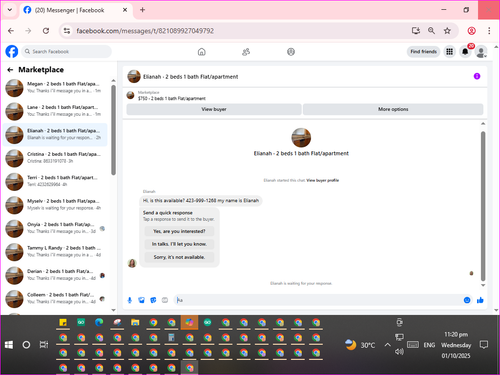Open the weather widget showing 30°C
This screenshot has height=375, width=500.
coord(360,345)
